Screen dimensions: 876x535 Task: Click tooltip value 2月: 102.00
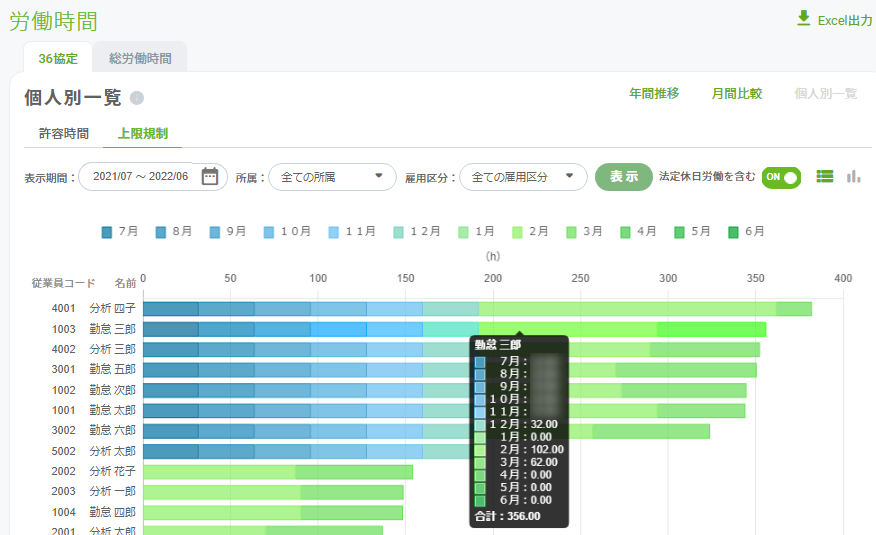coord(531,450)
